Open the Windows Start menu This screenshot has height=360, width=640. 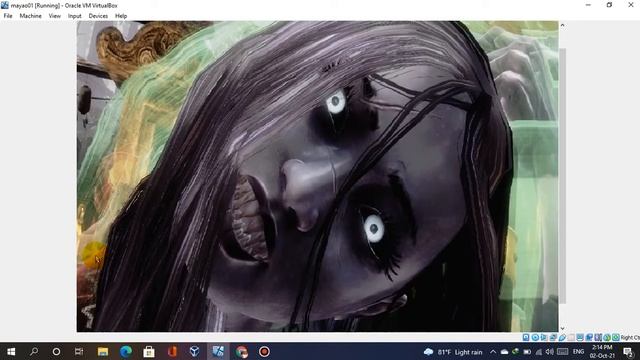tap(11, 351)
